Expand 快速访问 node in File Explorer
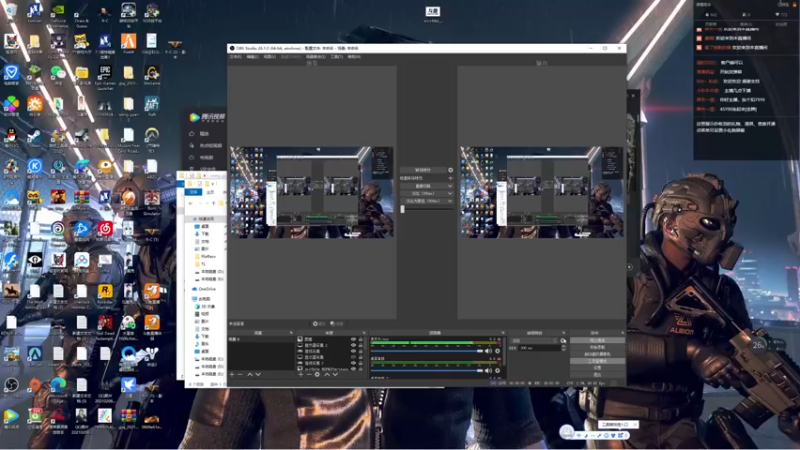The width and height of the screenshot is (800, 450). coord(190,219)
